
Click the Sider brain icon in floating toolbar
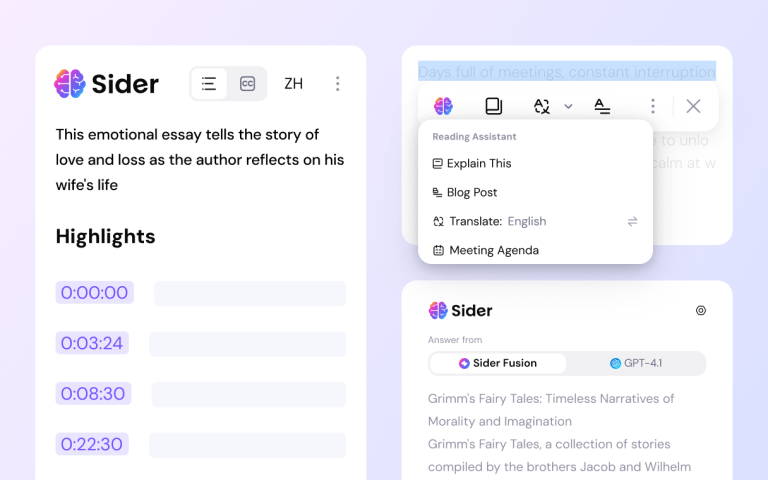(443, 106)
